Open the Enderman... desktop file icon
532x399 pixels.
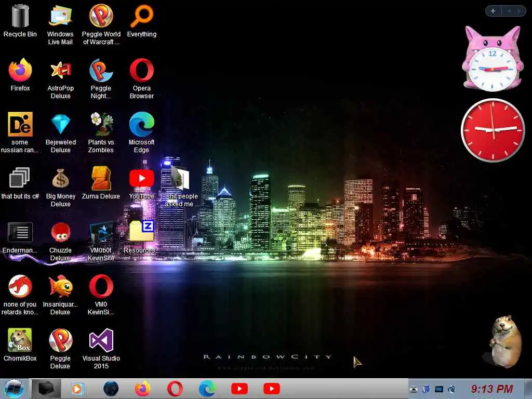click(20, 237)
